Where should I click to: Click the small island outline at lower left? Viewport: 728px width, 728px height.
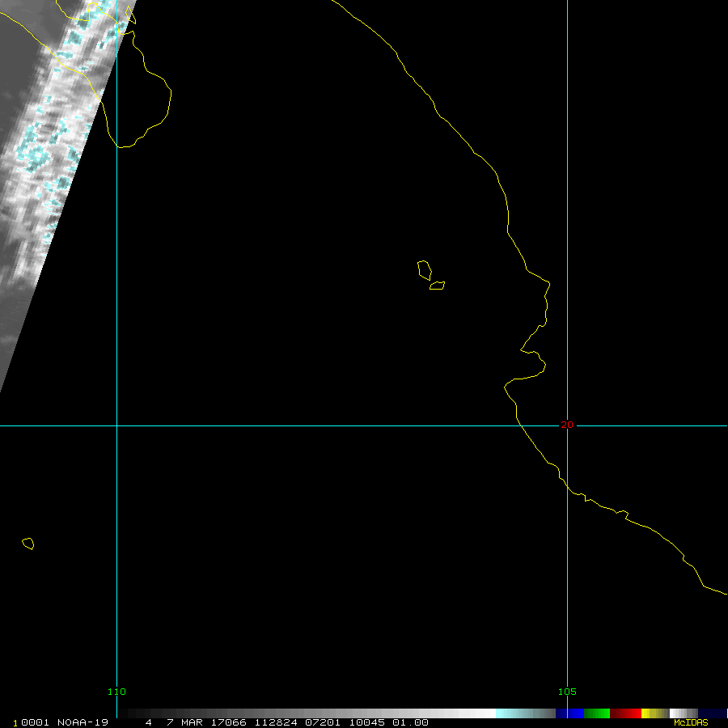point(28,544)
